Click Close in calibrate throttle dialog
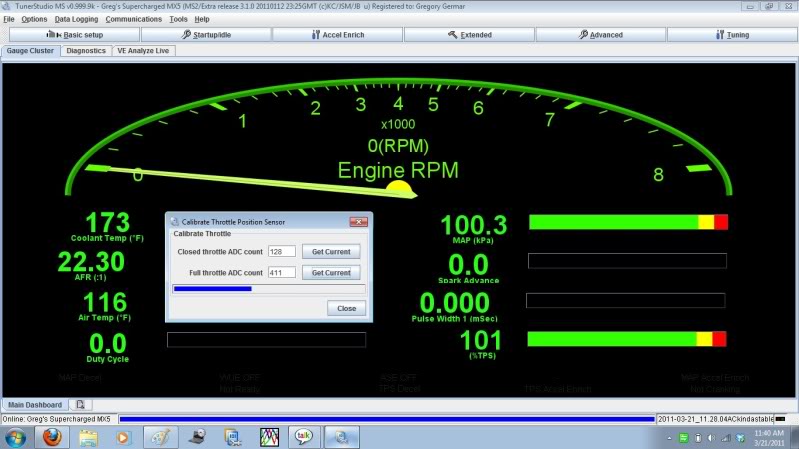Viewport: 799px width, 449px height. pyautogui.click(x=346, y=308)
